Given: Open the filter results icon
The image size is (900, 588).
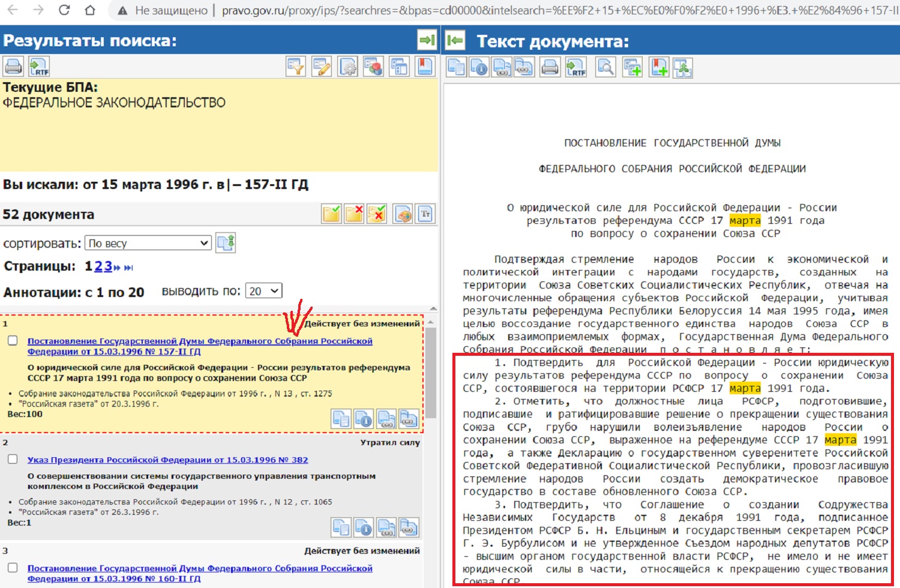Looking at the screenshot, I should click(296, 66).
